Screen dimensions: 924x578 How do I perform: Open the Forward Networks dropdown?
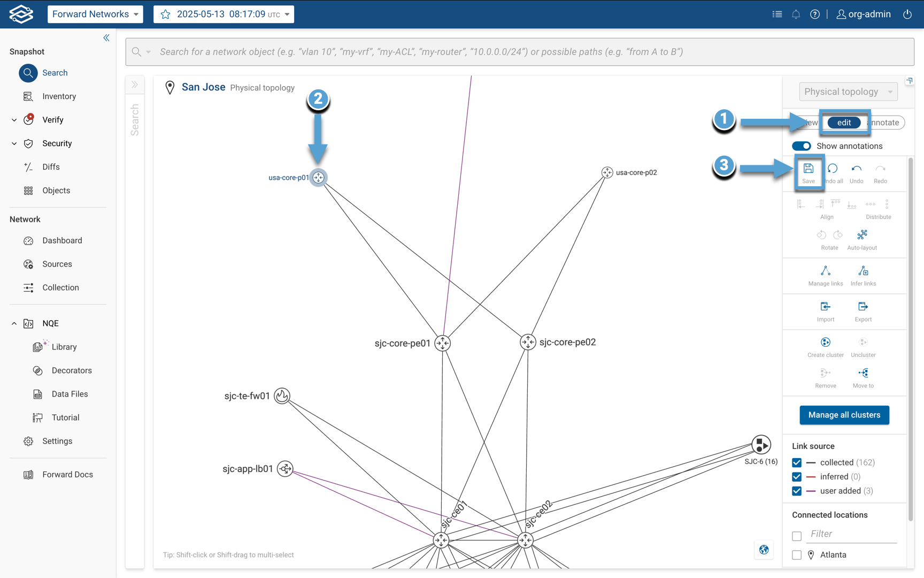pos(95,14)
